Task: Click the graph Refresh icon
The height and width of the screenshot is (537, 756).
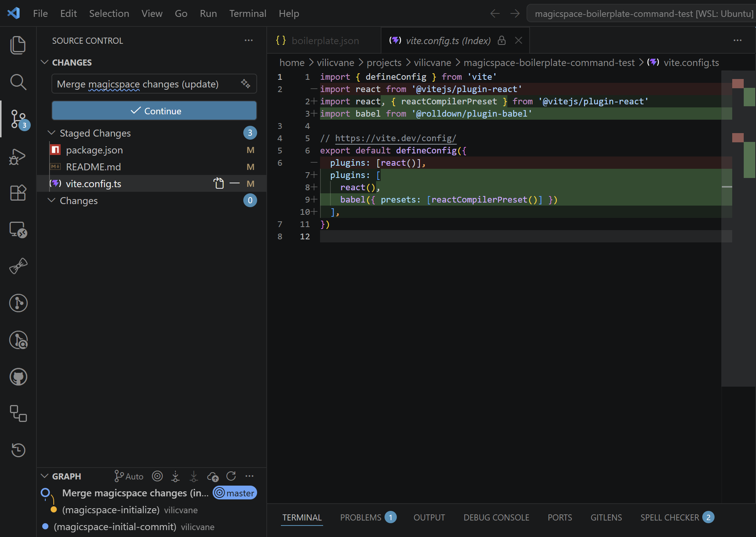Action: pos(231,476)
